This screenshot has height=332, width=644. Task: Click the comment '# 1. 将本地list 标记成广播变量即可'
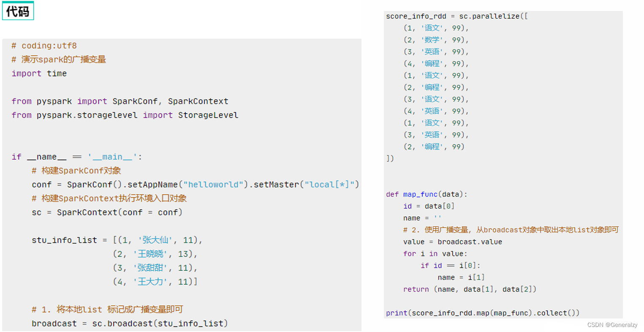click(107, 310)
